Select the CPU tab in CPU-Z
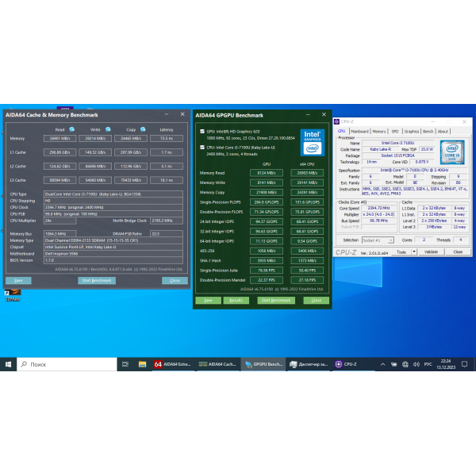This screenshot has width=476, height=476. point(341,131)
